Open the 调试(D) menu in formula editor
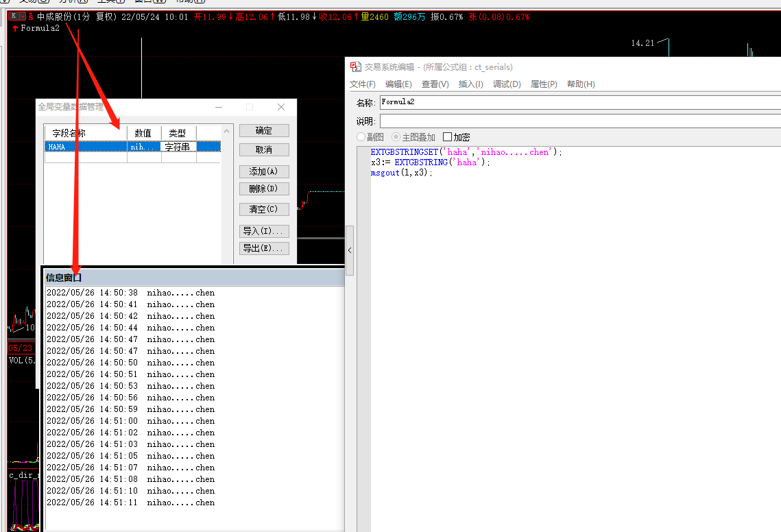Image resolution: width=781 pixels, height=532 pixels. coord(507,84)
